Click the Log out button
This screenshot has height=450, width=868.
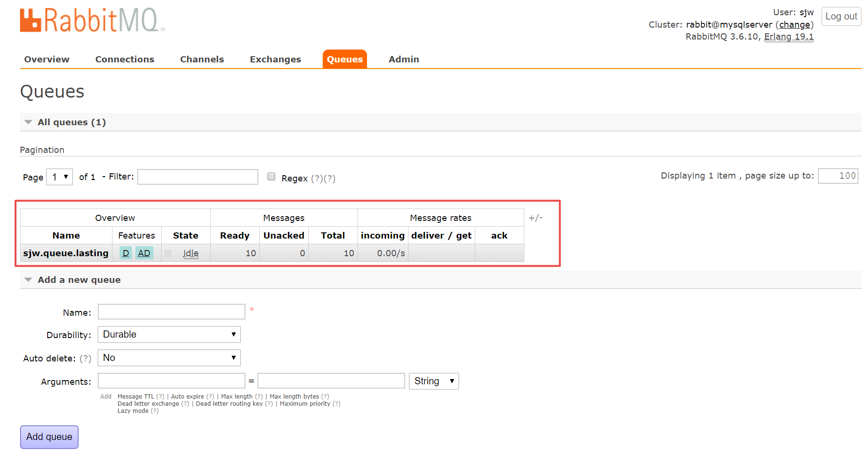[841, 17]
